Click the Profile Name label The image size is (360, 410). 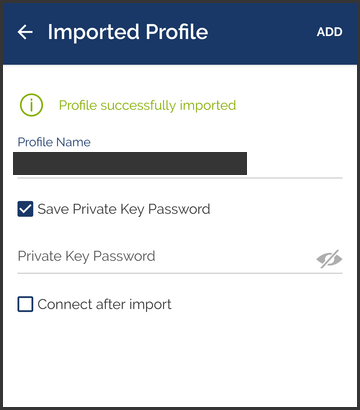tap(54, 142)
